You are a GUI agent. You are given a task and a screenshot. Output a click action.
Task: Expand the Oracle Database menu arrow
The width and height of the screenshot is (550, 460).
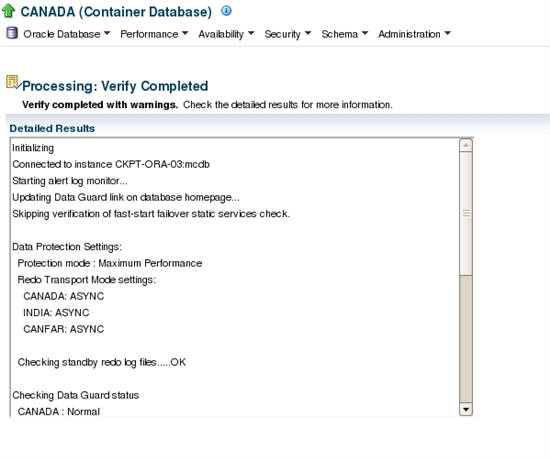coord(107,33)
